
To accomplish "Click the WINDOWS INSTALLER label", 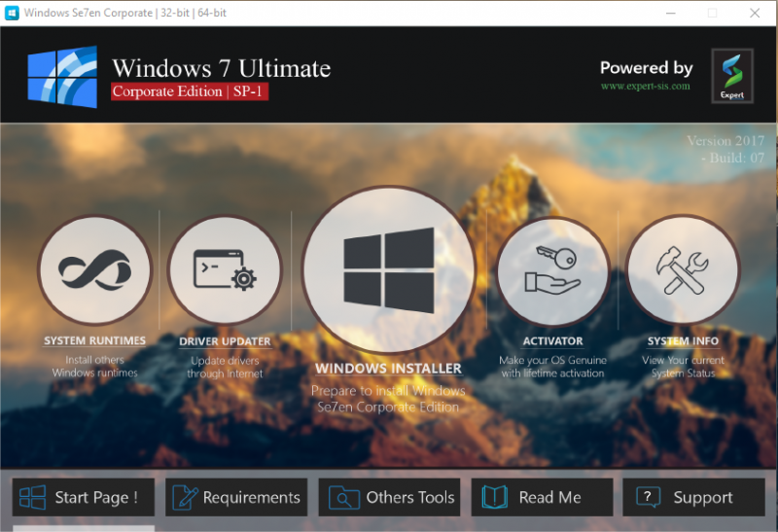I will pyautogui.click(x=388, y=369).
